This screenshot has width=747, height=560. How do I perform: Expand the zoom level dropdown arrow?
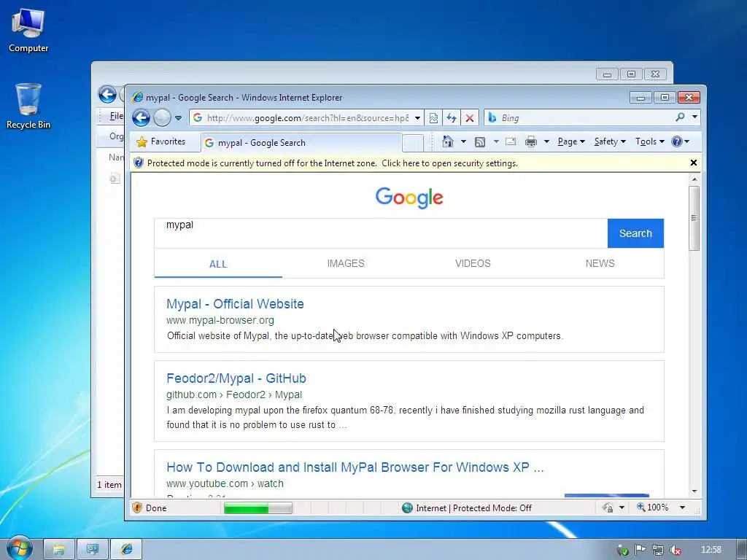(x=682, y=507)
